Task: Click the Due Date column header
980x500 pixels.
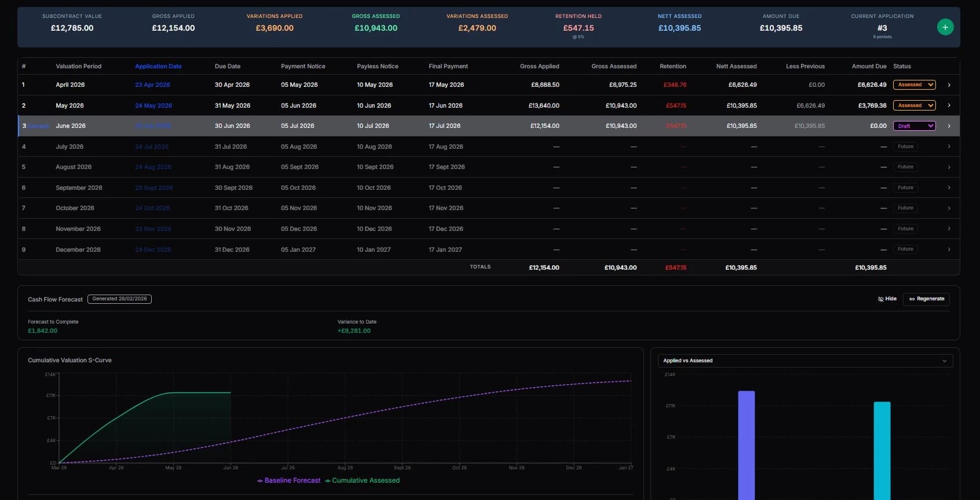Action: click(228, 67)
